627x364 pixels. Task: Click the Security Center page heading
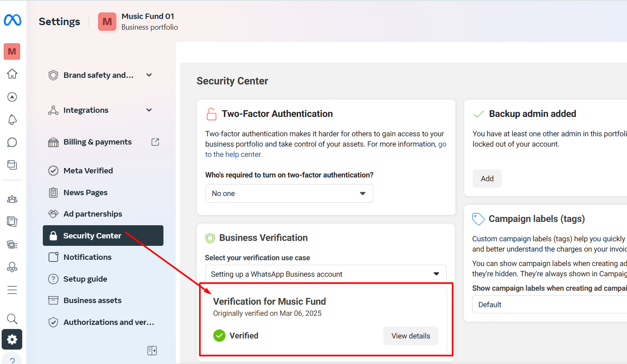232,81
